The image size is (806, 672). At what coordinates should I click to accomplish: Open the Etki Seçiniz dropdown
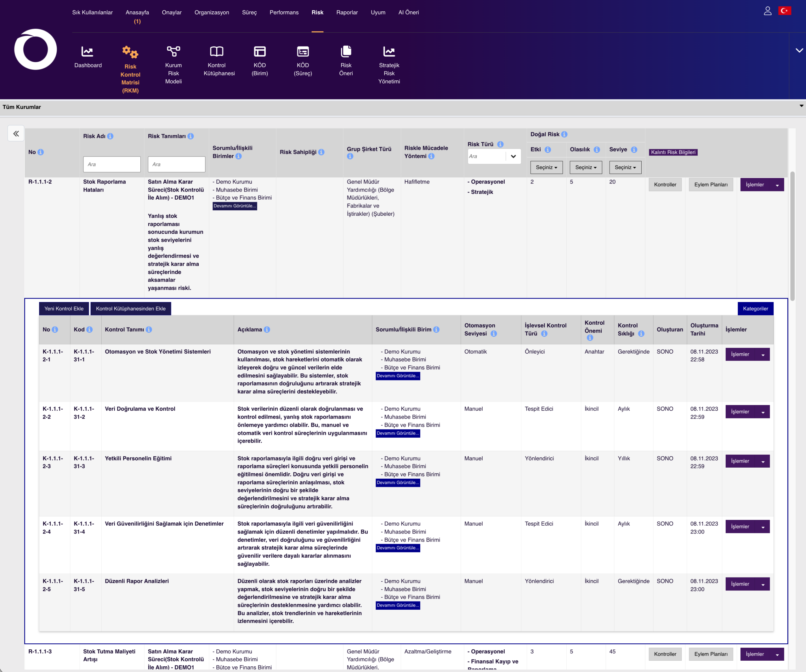click(x=546, y=167)
